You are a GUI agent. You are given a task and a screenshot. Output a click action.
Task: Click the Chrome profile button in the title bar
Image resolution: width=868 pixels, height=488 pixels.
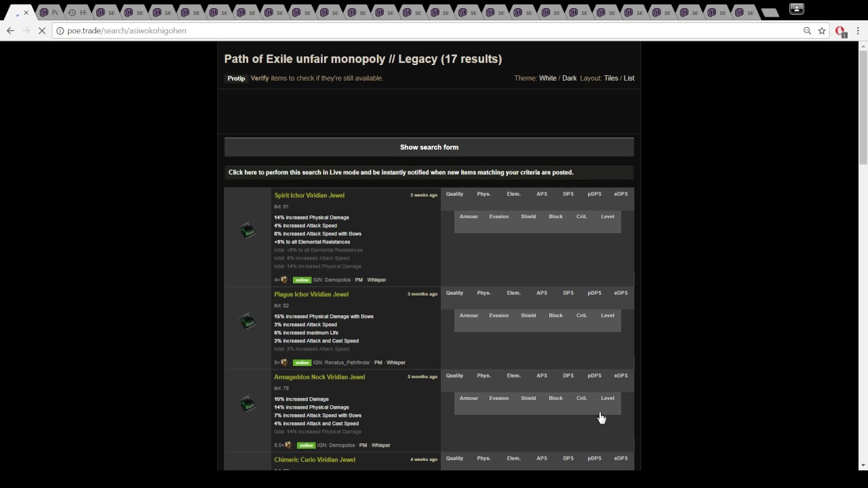click(797, 9)
